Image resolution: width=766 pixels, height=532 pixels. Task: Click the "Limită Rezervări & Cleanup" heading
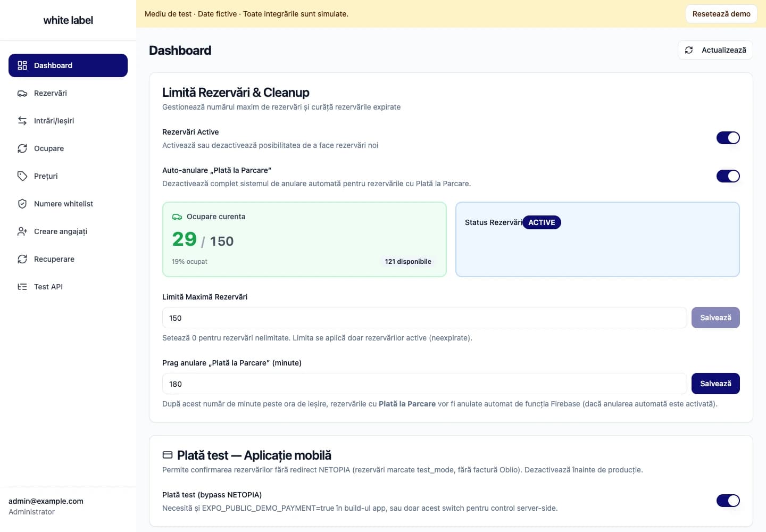coord(236,93)
